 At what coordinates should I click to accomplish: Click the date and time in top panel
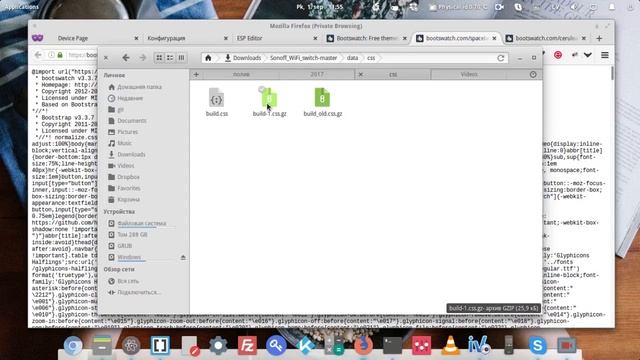pyautogui.click(x=320, y=7)
